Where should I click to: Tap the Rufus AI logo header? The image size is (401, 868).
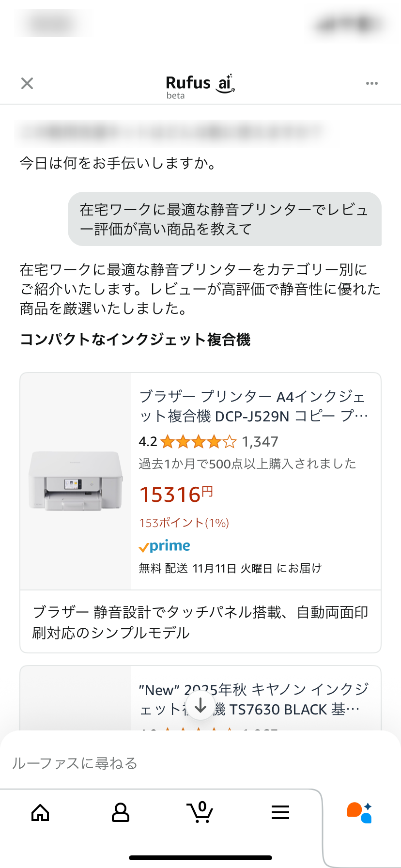pyautogui.click(x=200, y=86)
